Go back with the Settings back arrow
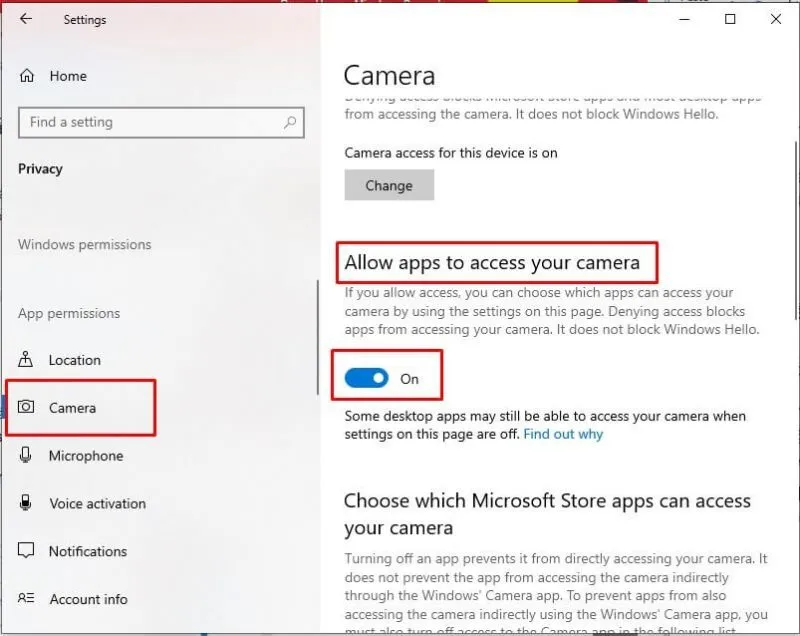 click(26, 19)
